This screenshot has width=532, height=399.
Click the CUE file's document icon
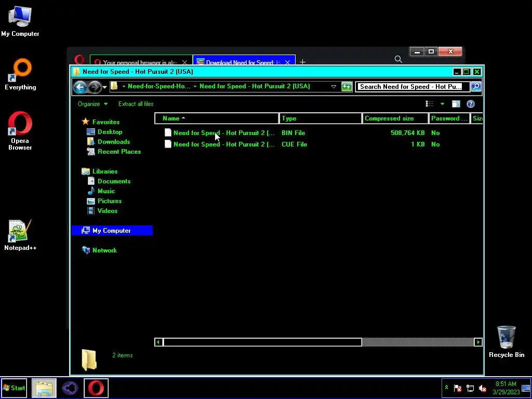pos(168,144)
